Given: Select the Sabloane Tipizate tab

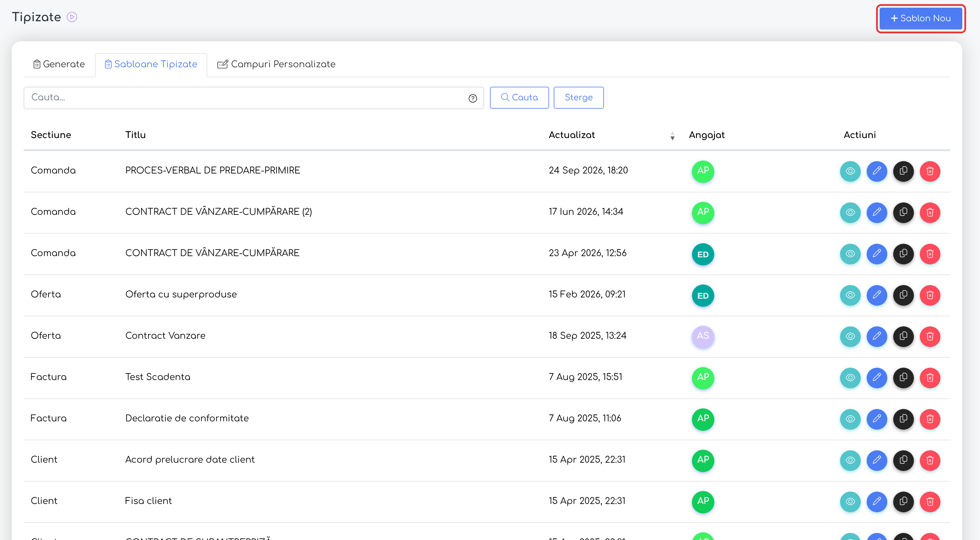Looking at the screenshot, I should (x=151, y=65).
